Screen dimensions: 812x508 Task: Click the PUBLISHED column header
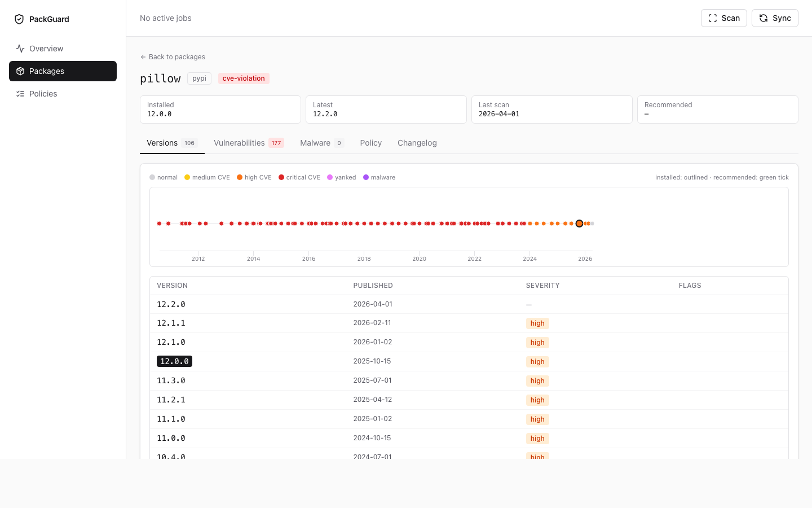pyautogui.click(x=373, y=286)
